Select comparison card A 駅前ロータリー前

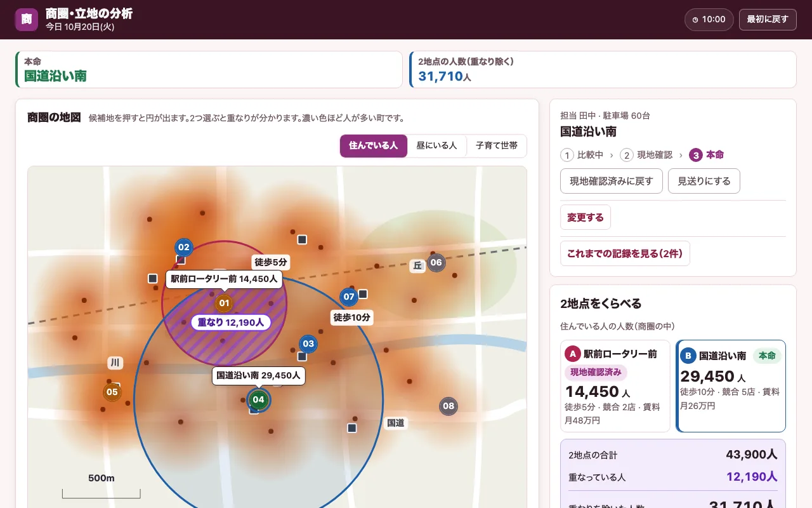coord(615,386)
